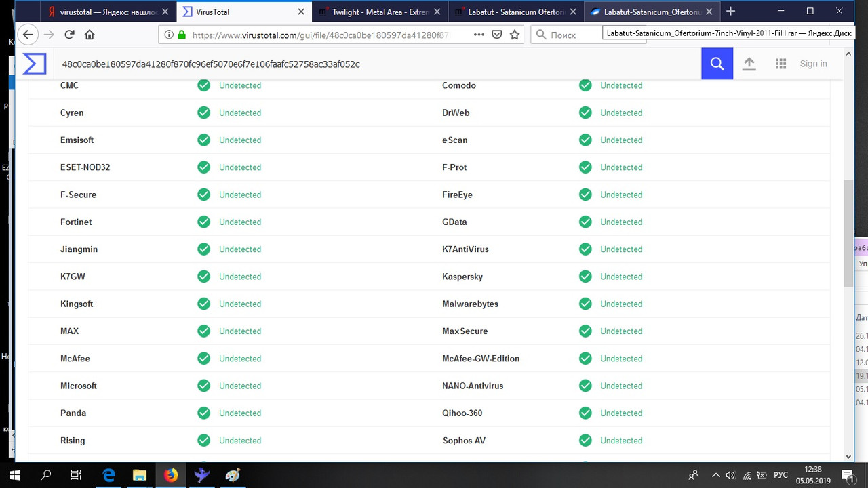The width and height of the screenshot is (868, 488).
Task: Click the Undetected result for Panda
Action: pos(240,413)
